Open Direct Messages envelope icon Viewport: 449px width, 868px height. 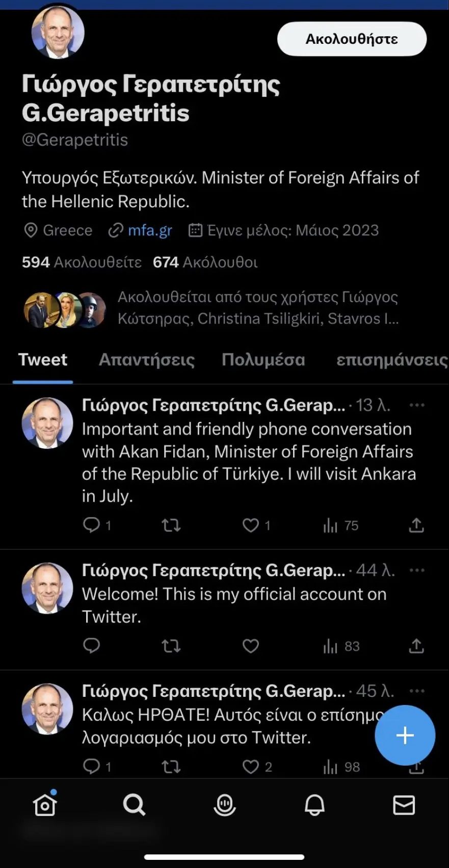coord(404,805)
